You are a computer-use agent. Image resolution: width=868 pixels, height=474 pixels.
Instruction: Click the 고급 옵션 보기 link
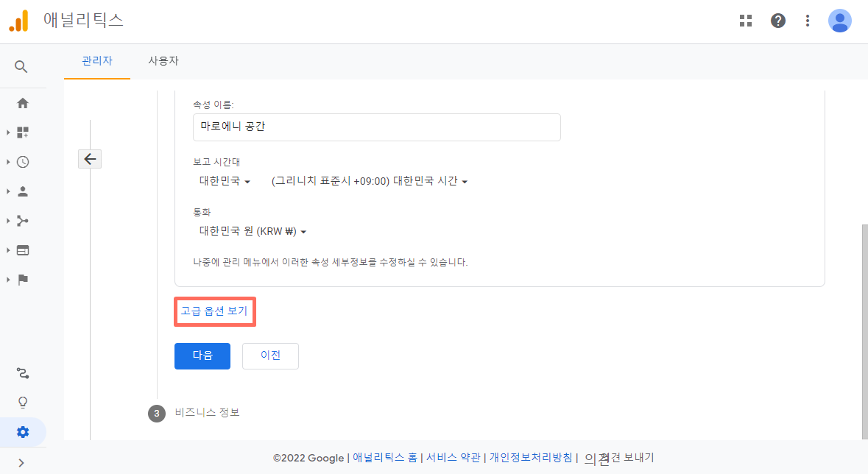tap(214, 311)
